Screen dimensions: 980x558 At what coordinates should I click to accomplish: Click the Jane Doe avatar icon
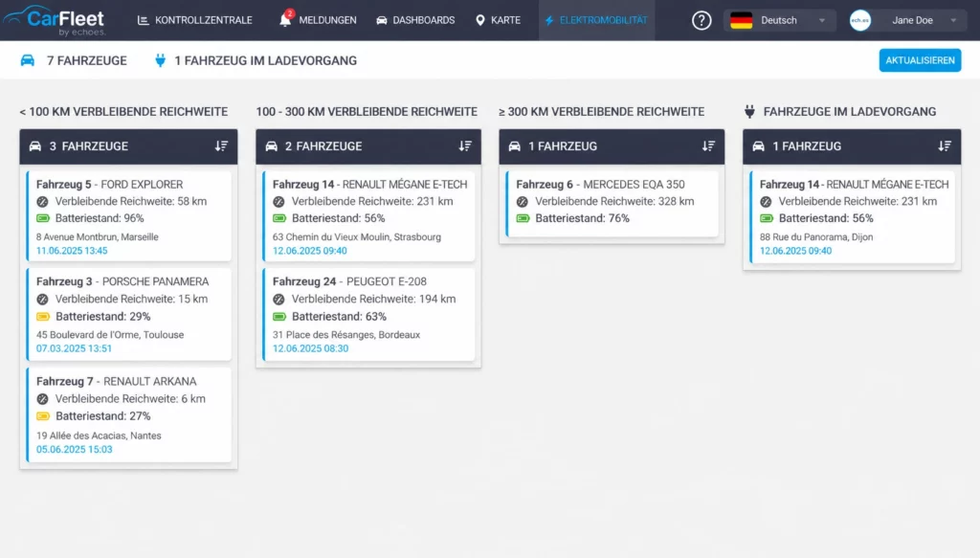[x=860, y=21]
